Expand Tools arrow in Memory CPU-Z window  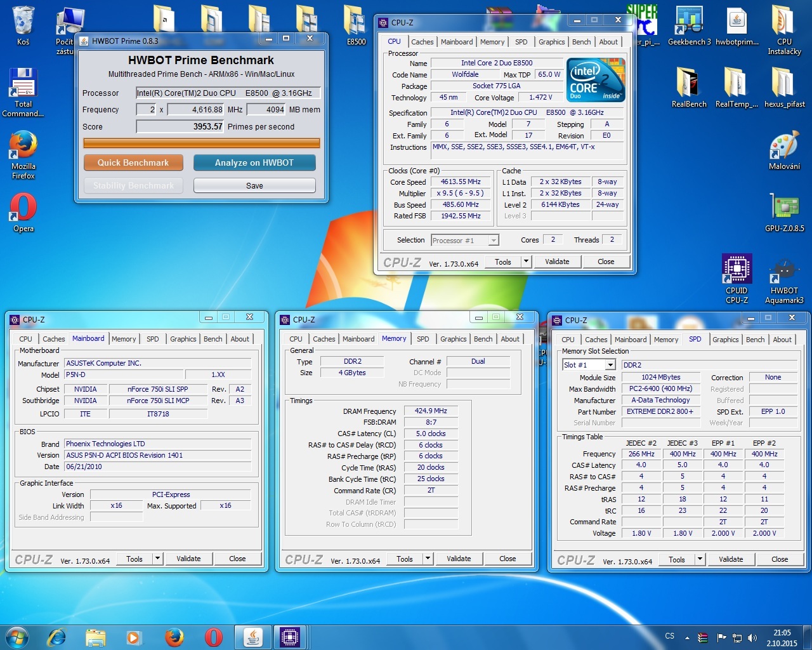[428, 559]
